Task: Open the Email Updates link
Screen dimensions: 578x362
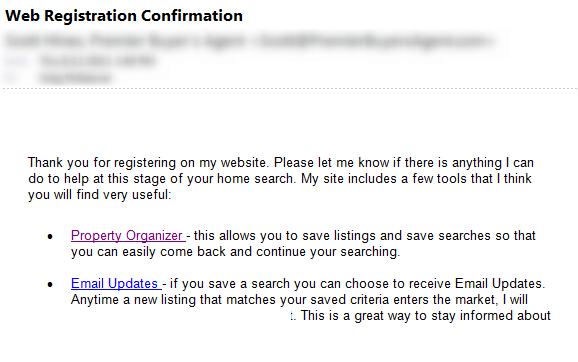Action: (116, 283)
